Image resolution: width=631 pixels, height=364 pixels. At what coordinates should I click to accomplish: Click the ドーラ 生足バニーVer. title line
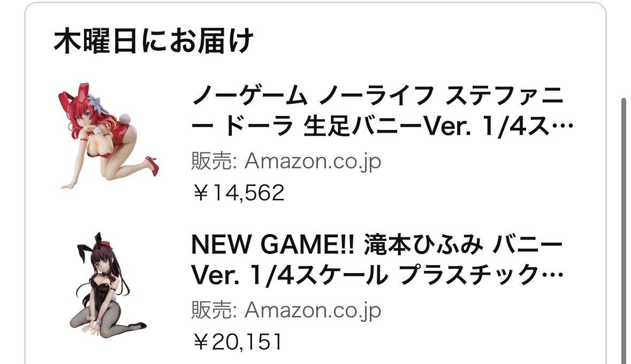[382, 126]
